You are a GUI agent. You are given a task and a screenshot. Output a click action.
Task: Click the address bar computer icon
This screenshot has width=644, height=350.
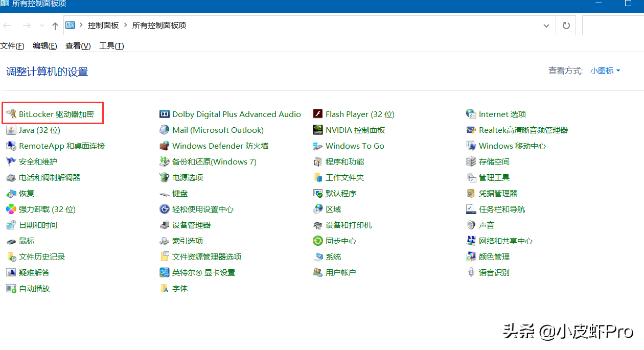coord(70,25)
